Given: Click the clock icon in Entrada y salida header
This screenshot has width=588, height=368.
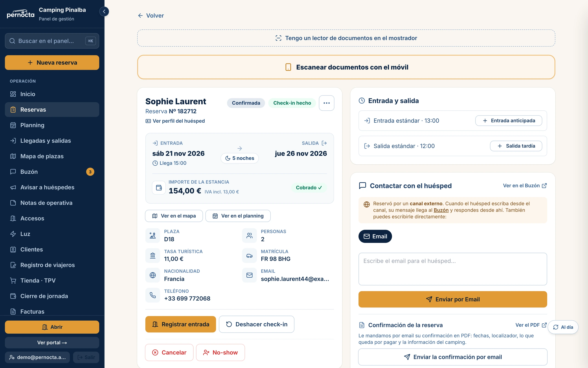Looking at the screenshot, I should point(362,101).
